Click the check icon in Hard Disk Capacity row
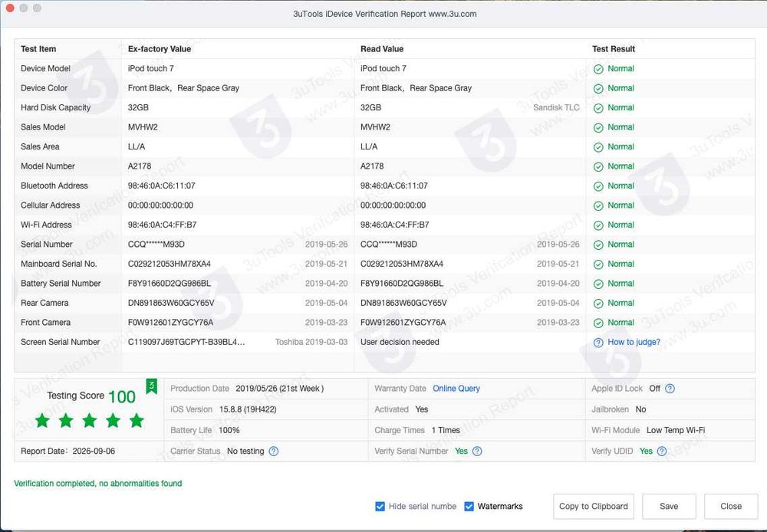This screenshot has width=767, height=532. [x=598, y=108]
